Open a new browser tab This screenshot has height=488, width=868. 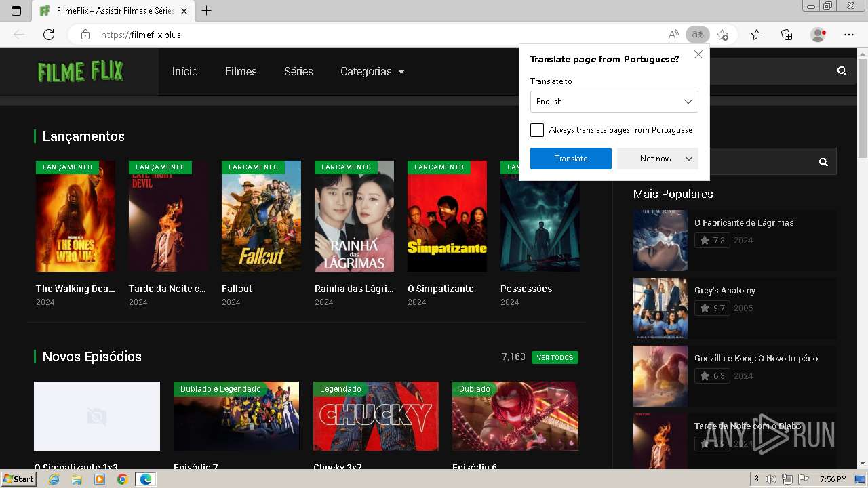[207, 11]
